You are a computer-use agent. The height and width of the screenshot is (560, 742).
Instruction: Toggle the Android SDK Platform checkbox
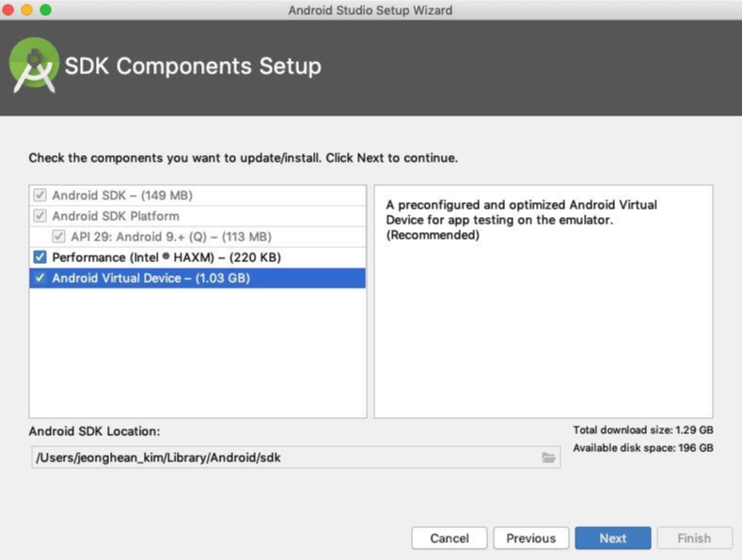40,216
